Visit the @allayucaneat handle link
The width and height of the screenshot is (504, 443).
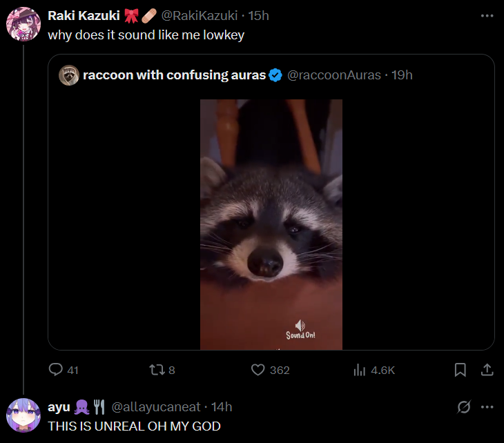pos(158,407)
